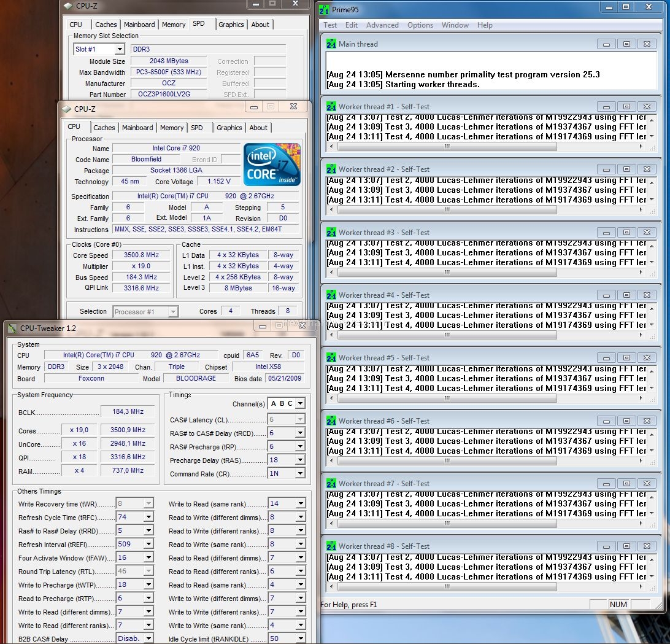The image size is (670, 644).
Task: Click the RAM 737,0 MHz value
Action: [128, 470]
